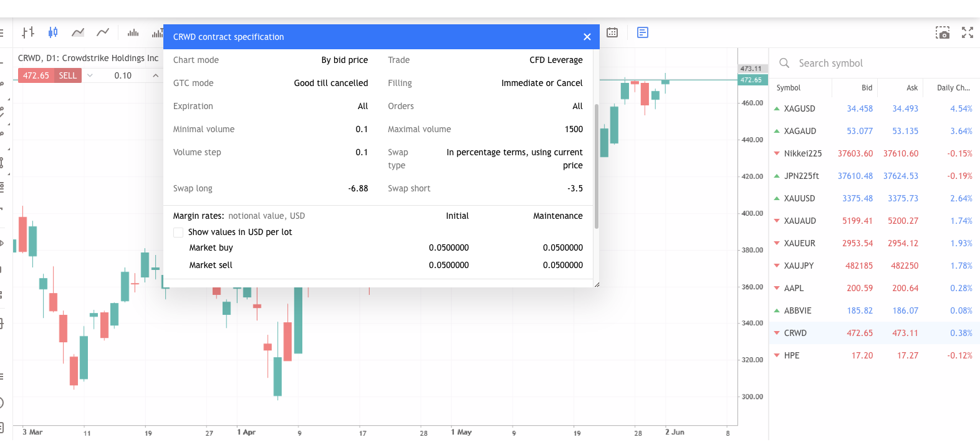The height and width of the screenshot is (442, 980).
Task: Click the Good till cancelled value
Action: click(331, 83)
